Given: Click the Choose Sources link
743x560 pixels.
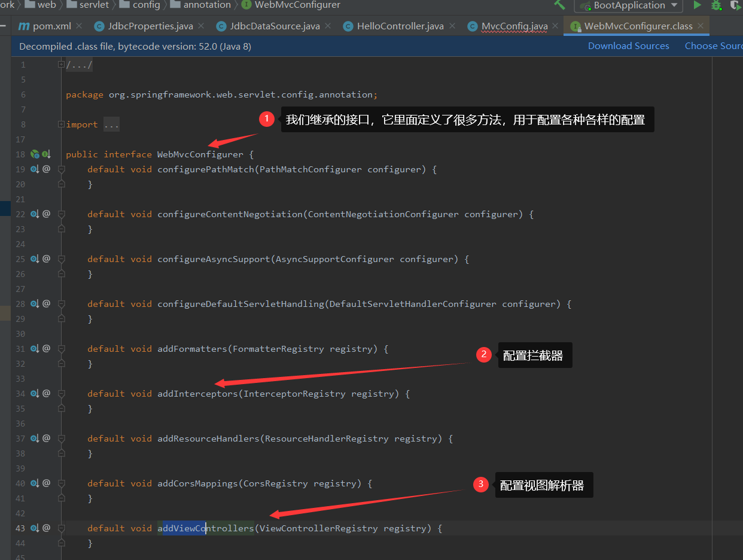Looking at the screenshot, I should point(714,46).
